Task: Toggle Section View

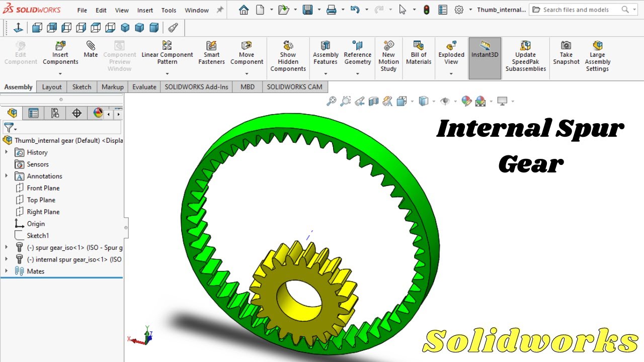Action: pyautogui.click(x=373, y=101)
